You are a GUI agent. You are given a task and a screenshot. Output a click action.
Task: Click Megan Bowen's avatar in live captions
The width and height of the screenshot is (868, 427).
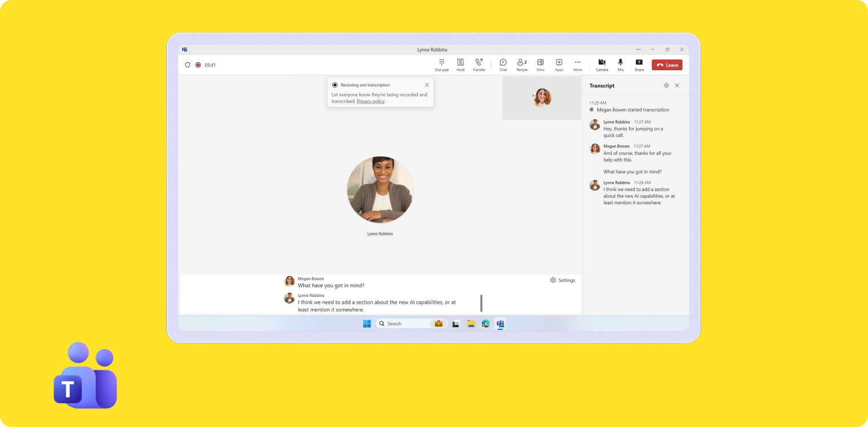click(290, 281)
